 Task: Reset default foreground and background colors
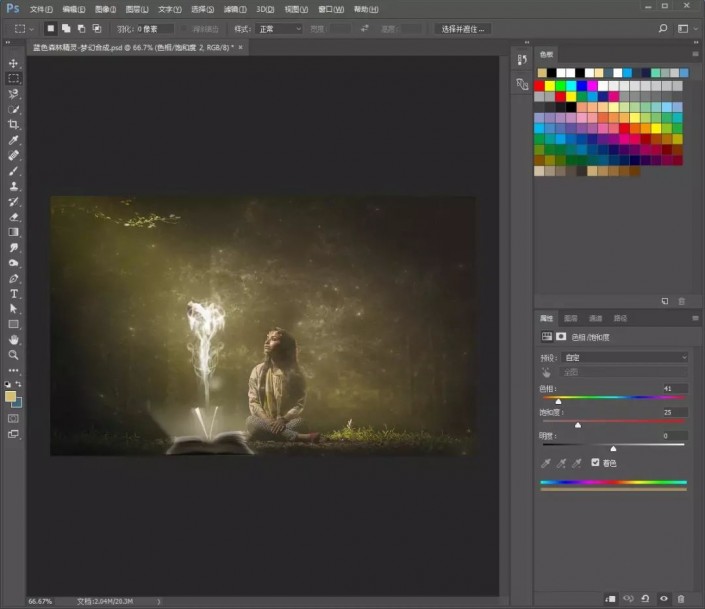[7, 384]
